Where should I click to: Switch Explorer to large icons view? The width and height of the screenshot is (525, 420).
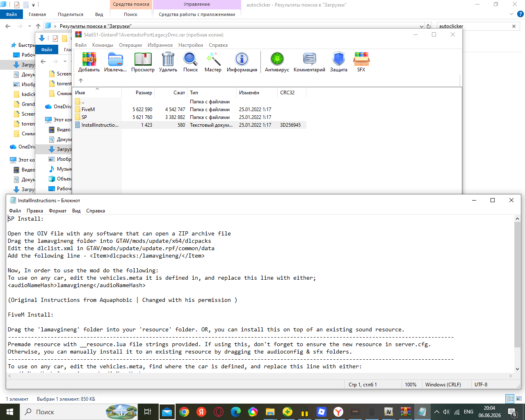(x=519, y=399)
